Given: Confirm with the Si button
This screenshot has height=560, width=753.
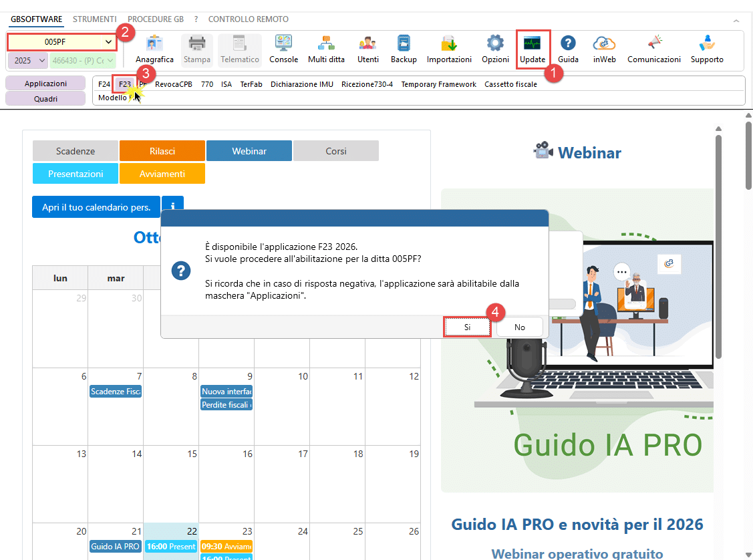Looking at the screenshot, I should click(x=467, y=327).
